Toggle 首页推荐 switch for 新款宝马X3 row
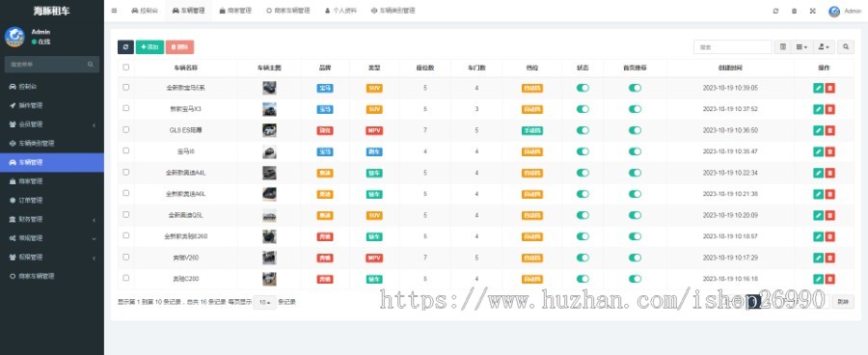 click(635, 109)
